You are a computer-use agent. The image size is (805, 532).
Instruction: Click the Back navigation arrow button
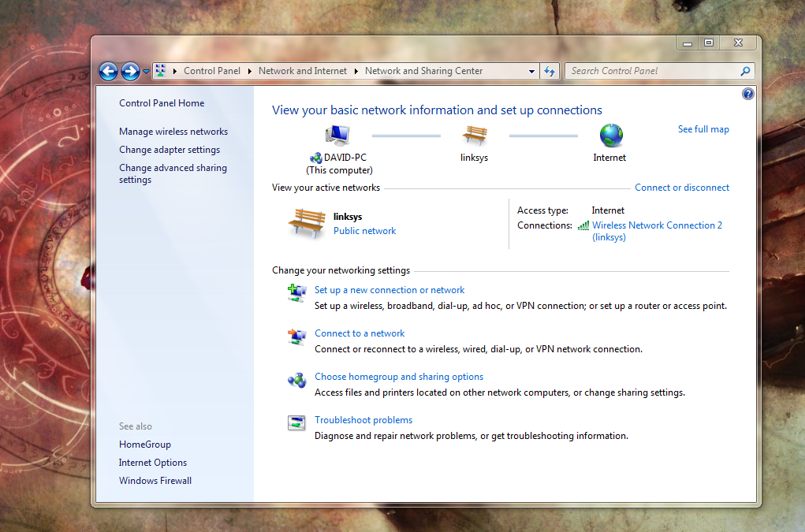click(x=108, y=71)
